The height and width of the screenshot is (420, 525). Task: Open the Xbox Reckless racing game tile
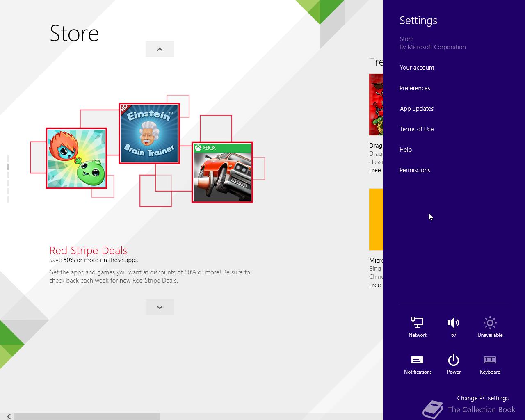tap(222, 172)
